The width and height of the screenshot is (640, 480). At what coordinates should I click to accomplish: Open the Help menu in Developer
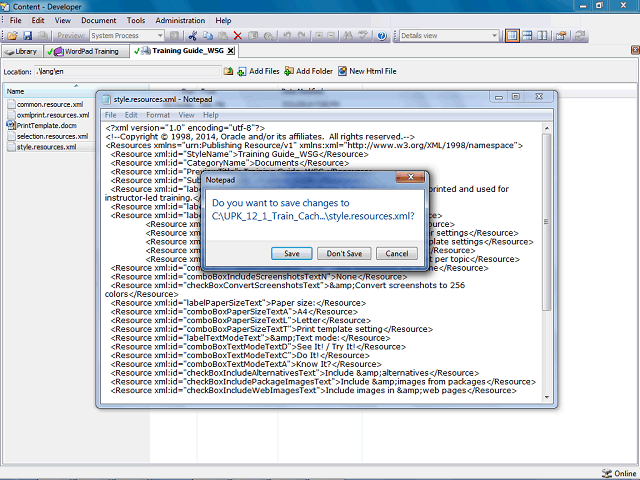[223, 20]
